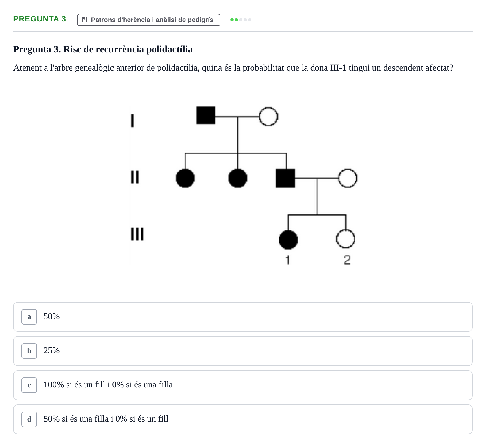Click unaffected woman III-2 in pedigree
Viewport: 486px width, 448px height.
(x=346, y=239)
